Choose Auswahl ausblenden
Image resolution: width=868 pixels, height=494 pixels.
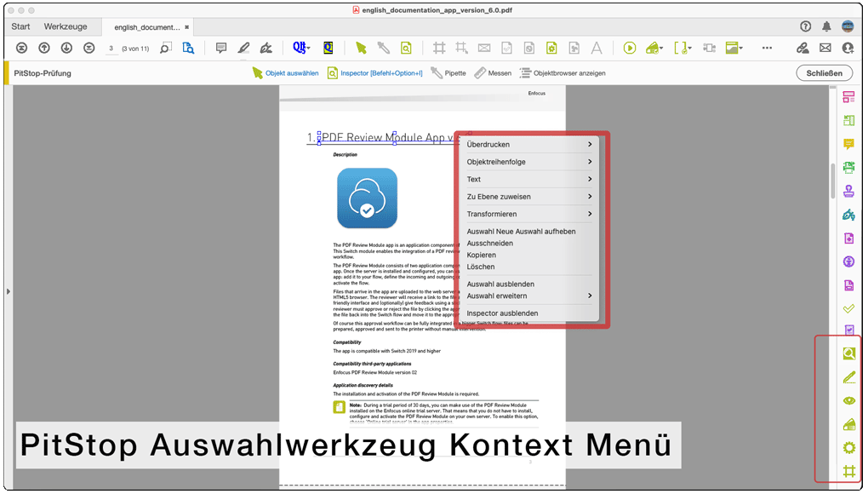click(529, 284)
